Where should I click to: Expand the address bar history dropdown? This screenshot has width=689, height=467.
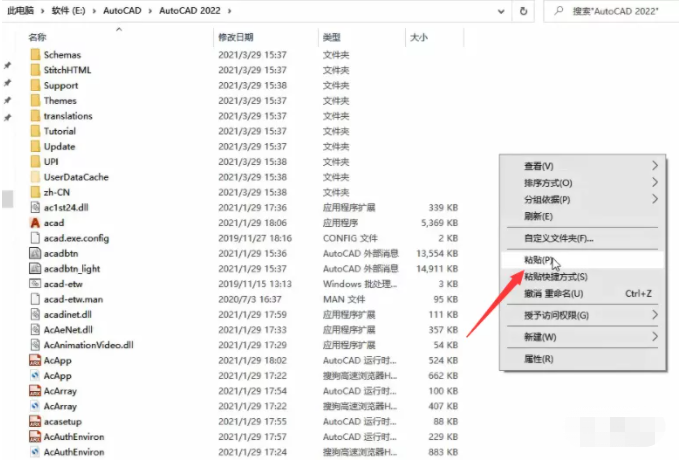(501, 11)
